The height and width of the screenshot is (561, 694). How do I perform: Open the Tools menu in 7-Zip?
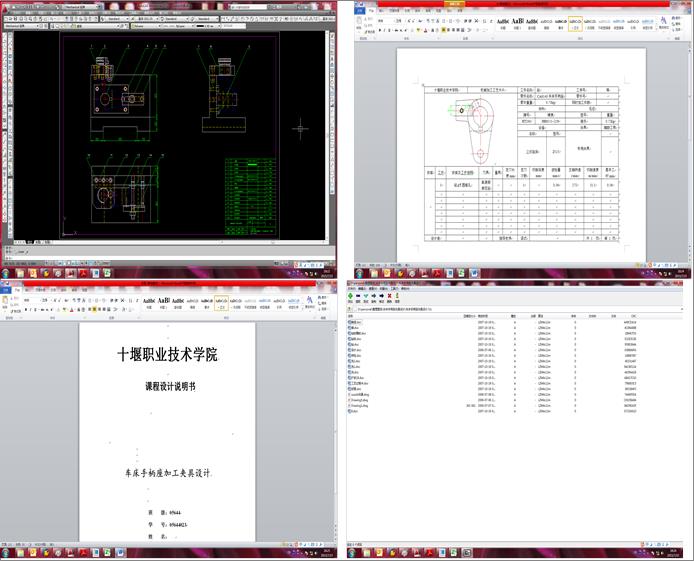tap(394, 288)
